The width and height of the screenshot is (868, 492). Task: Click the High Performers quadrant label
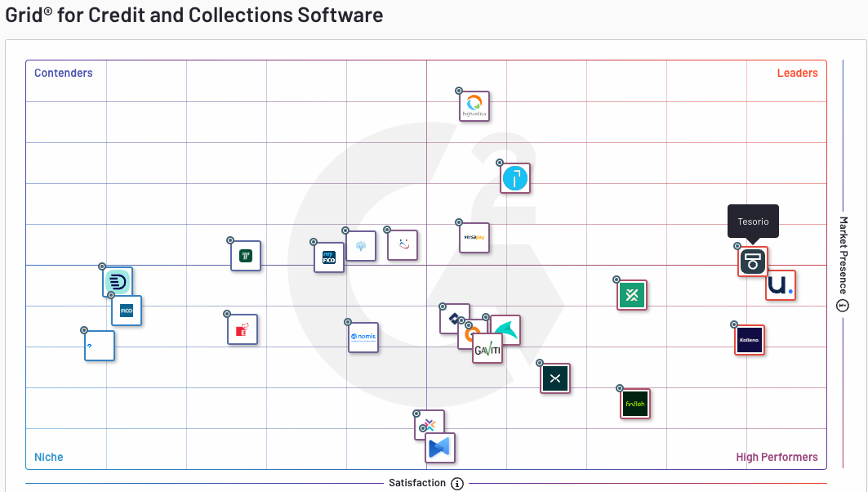pos(777,457)
